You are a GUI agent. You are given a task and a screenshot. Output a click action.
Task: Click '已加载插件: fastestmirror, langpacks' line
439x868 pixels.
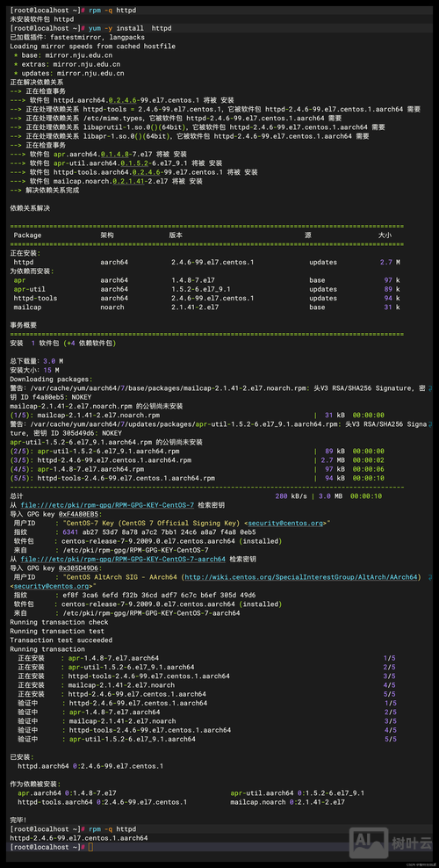point(77,37)
